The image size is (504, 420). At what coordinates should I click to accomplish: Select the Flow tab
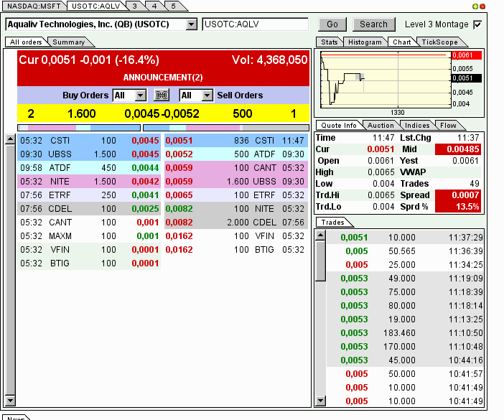coord(448,126)
